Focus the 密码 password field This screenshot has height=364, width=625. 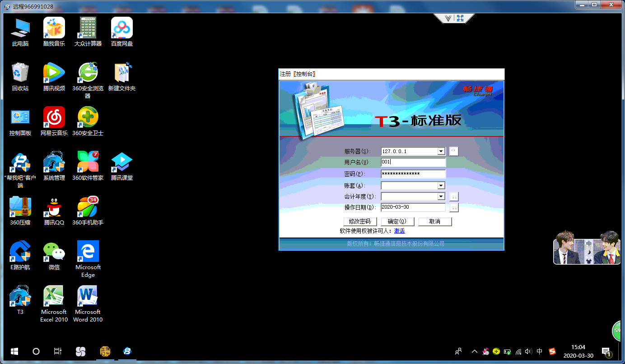pyautogui.click(x=413, y=174)
